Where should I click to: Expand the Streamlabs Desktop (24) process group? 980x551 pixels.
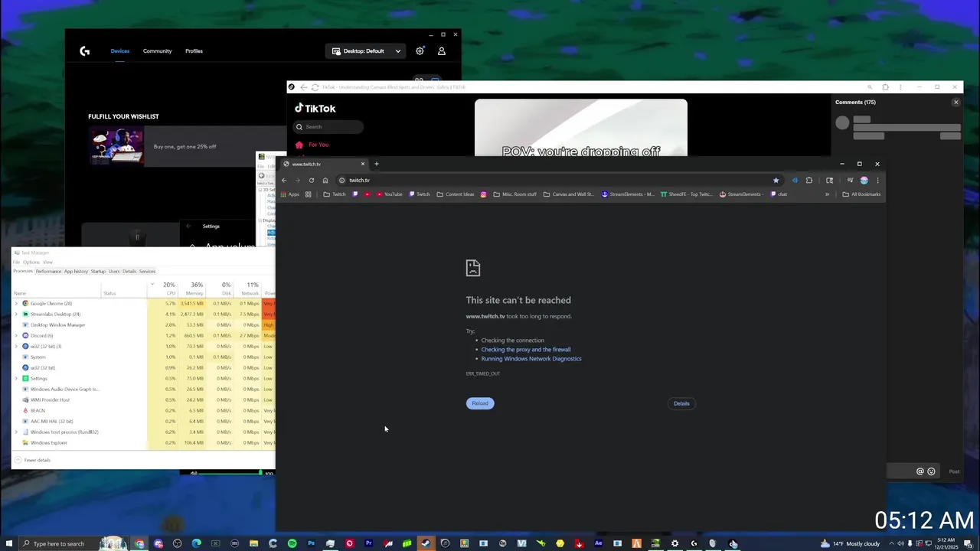point(16,315)
